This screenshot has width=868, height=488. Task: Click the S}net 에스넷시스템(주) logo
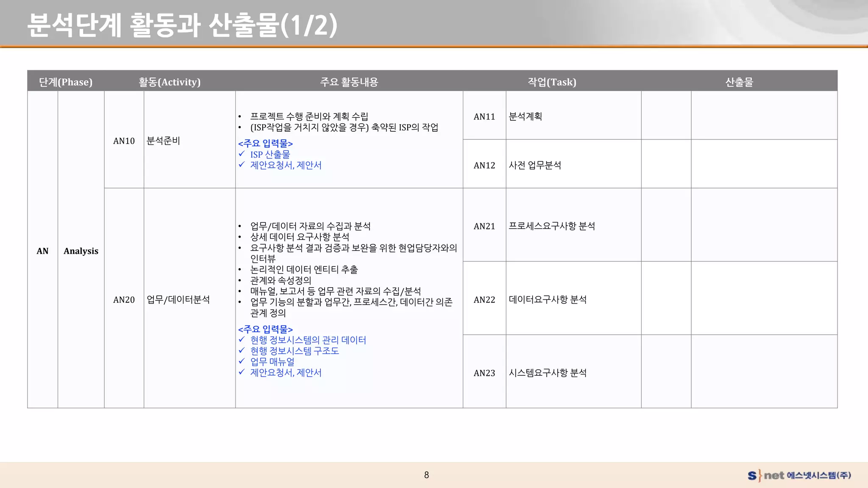click(x=799, y=475)
